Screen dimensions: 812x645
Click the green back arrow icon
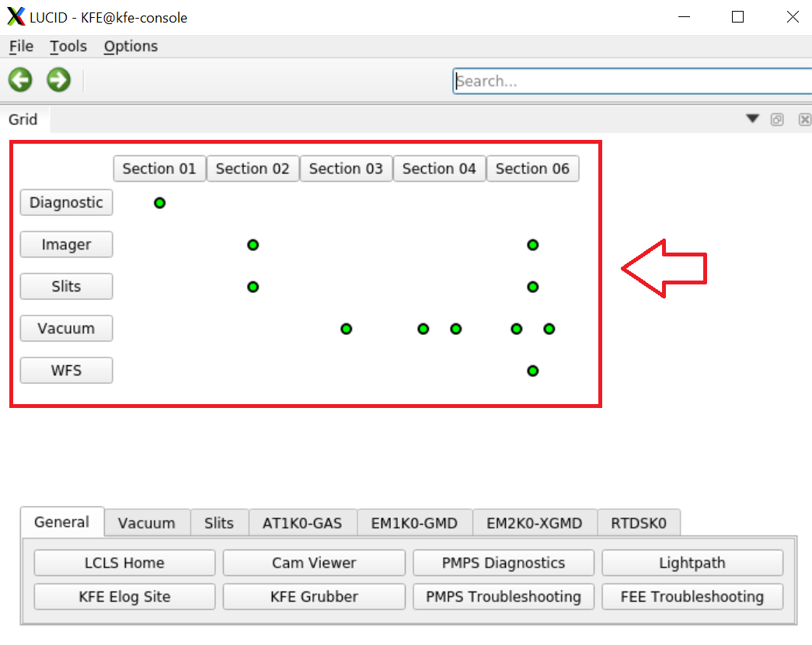coord(20,79)
